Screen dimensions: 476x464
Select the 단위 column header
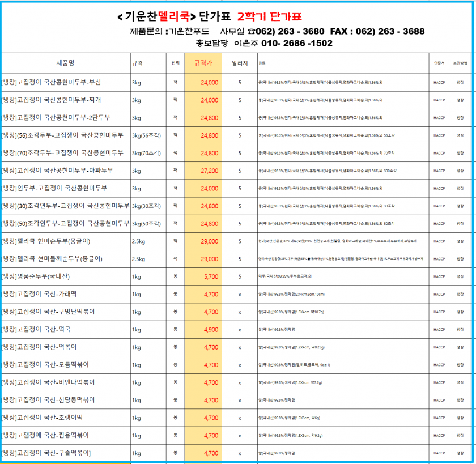click(x=174, y=63)
